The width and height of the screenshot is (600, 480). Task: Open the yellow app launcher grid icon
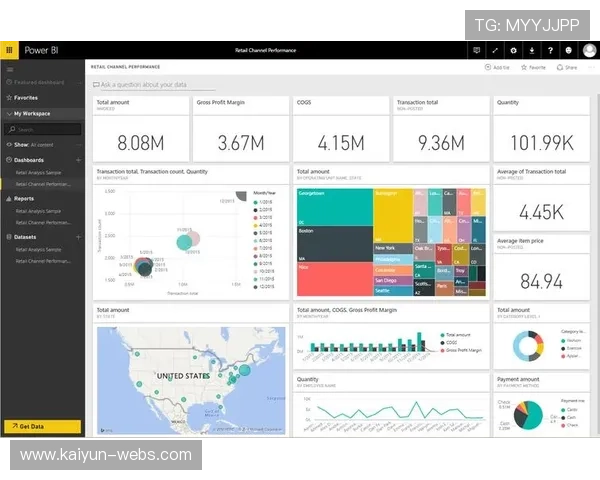[9, 50]
